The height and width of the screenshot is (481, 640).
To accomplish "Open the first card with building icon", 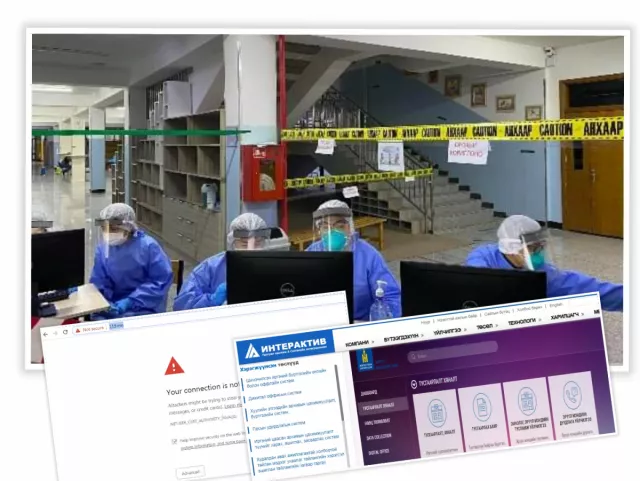I will coord(439,421).
